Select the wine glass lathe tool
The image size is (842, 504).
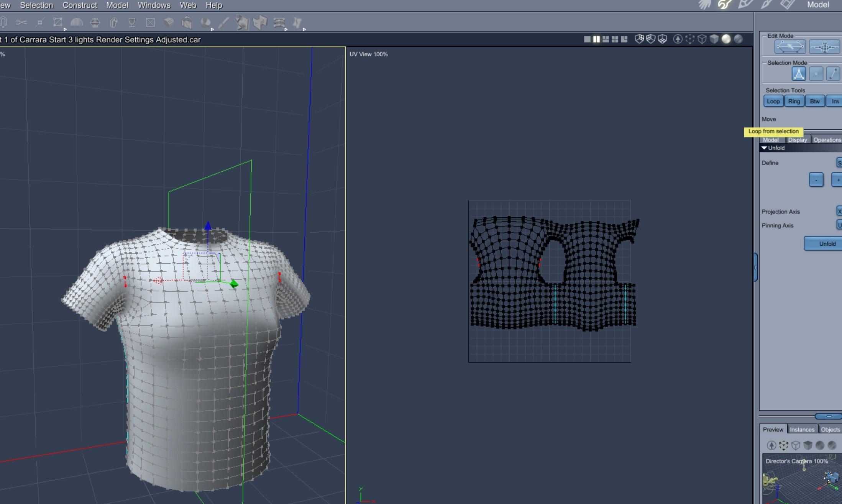click(x=132, y=23)
